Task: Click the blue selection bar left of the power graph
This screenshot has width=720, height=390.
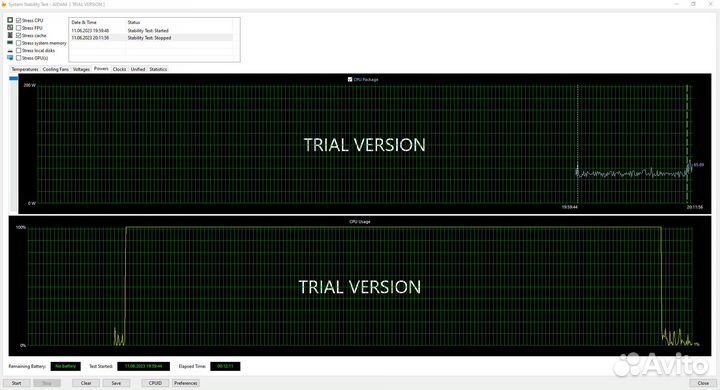Action: [x=14, y=79]
